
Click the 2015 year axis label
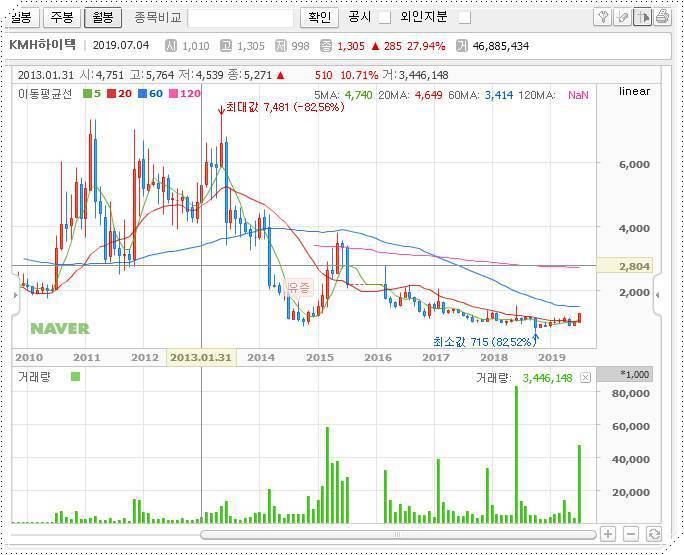[x=319, y=358]
